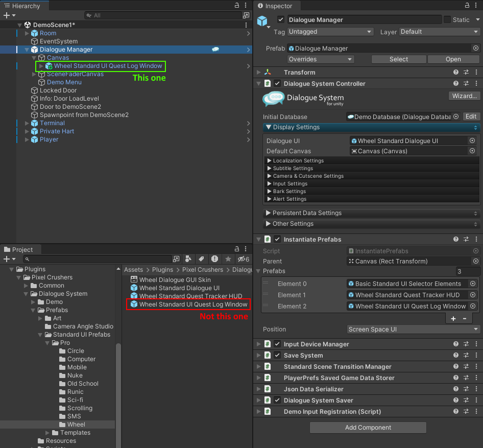
Task: Click the Project favorites star icon
Action: [x=228, y=259]
